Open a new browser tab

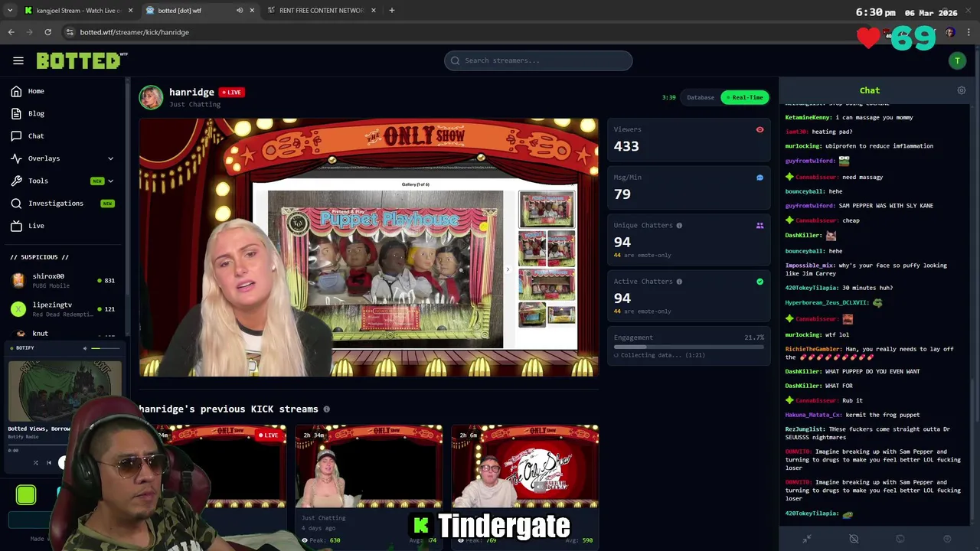click(391, 11)
